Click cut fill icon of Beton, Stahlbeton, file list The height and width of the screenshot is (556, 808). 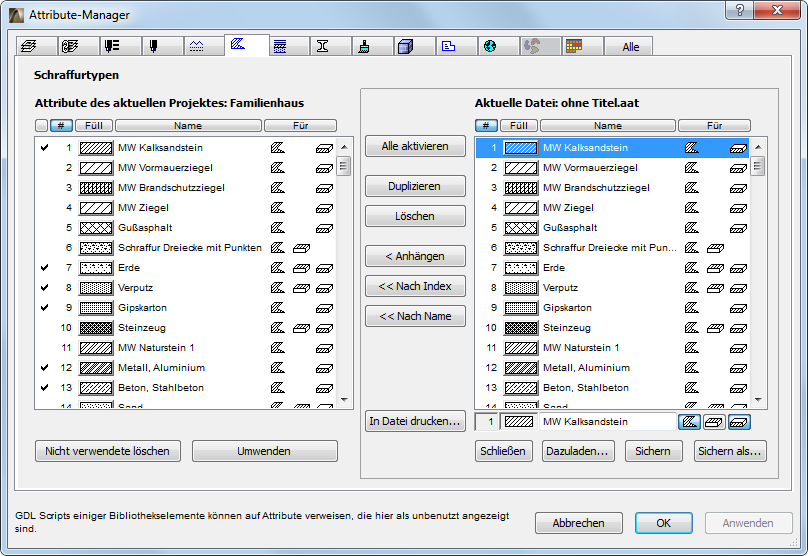pyautogui.click(x=738, y=389)
